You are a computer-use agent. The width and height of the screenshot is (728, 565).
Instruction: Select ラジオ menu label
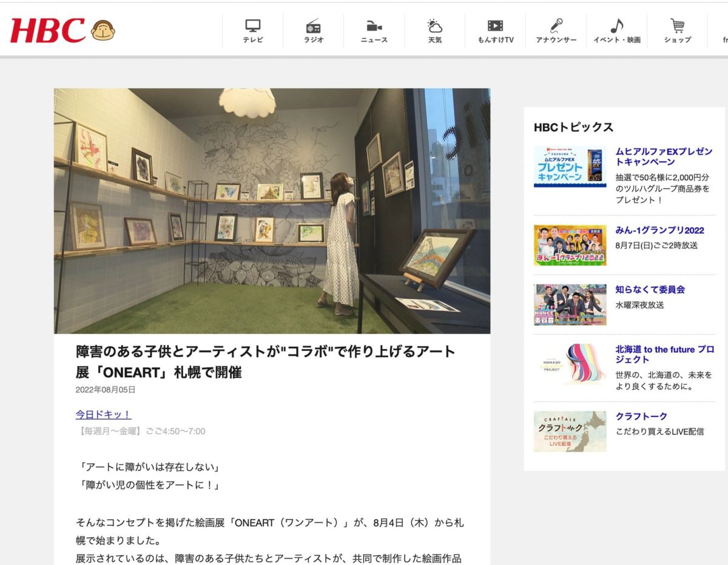coord(314,40)
